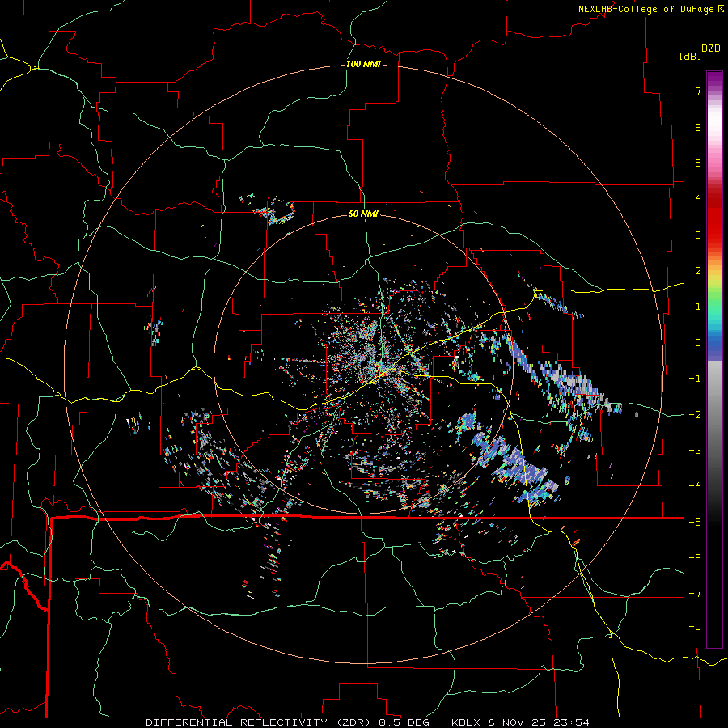Click the 1 value on color scale
Screen dimensions: 728x728
[698, 307]
